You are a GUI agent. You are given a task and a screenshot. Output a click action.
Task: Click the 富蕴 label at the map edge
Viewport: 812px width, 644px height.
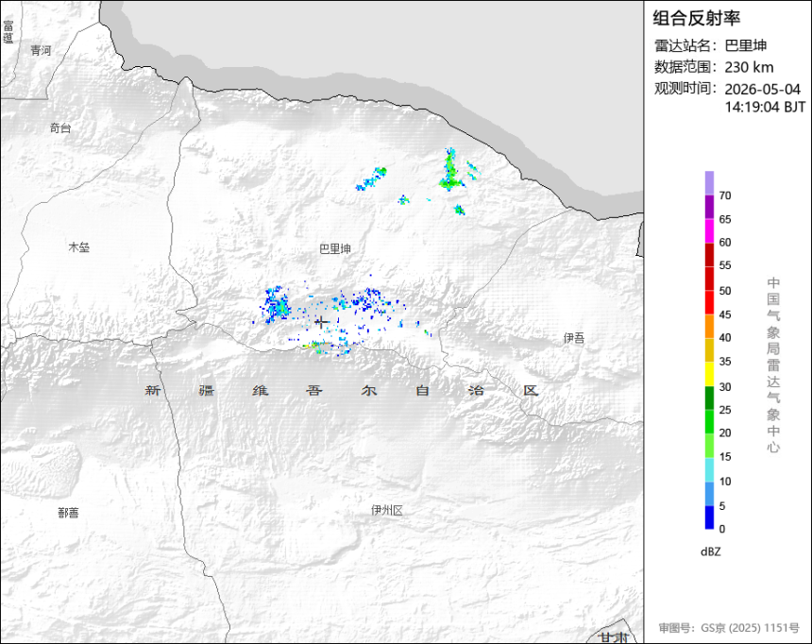click(x=8, y=32)
